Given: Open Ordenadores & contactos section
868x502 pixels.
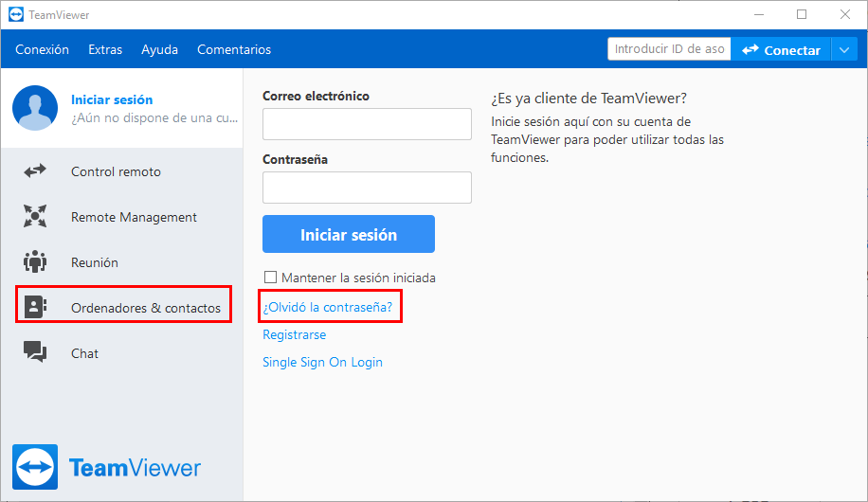Looking at the screenshot, I should [x=123, y=307].
